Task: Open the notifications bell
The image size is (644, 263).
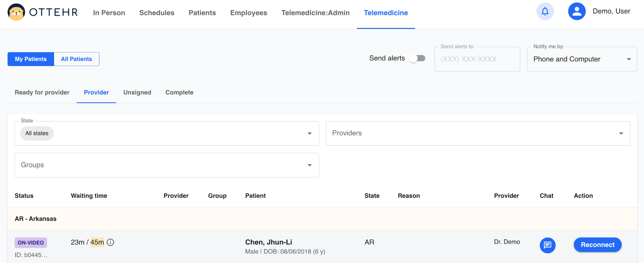Action: tap(545, 12)
